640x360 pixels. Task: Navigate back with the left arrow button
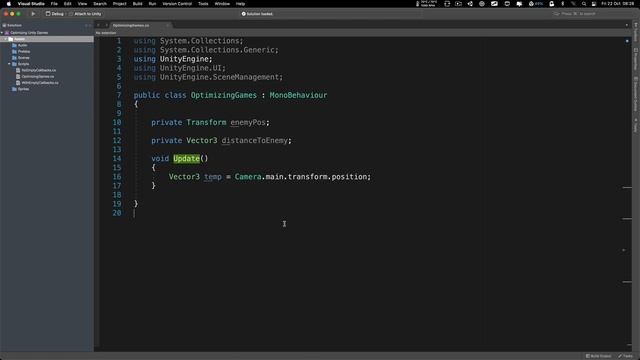point(98,25)
